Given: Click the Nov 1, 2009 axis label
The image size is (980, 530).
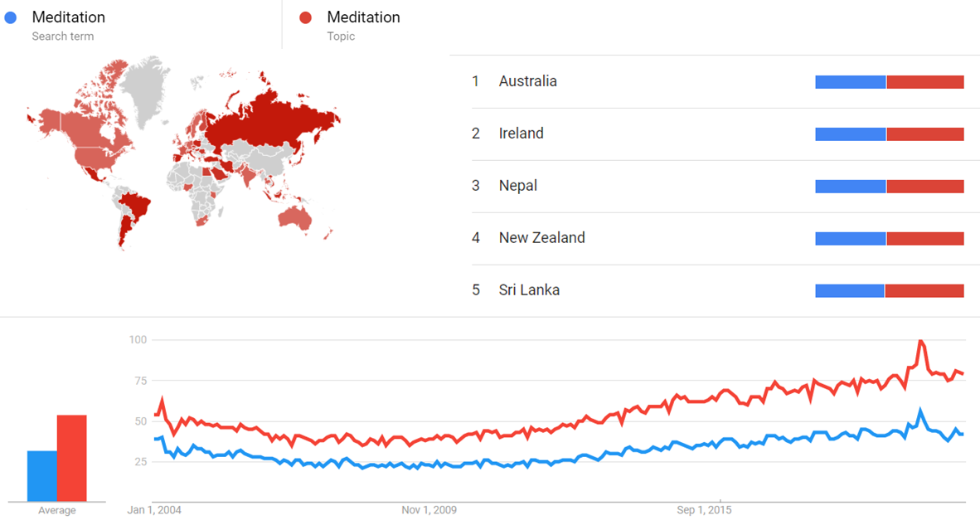Looking at the screenshot, I should 428,510.
